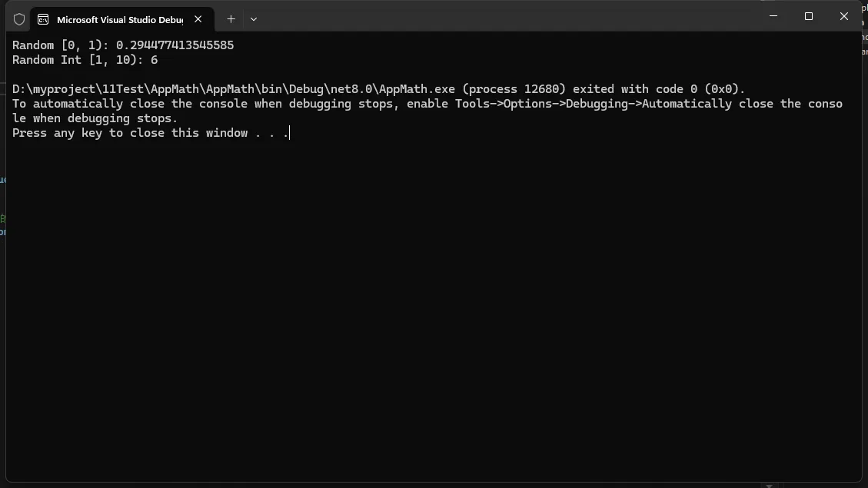The width and height of the screenshot is (868, 488).
Task: Close the terminal window
Action: (843, 16)
